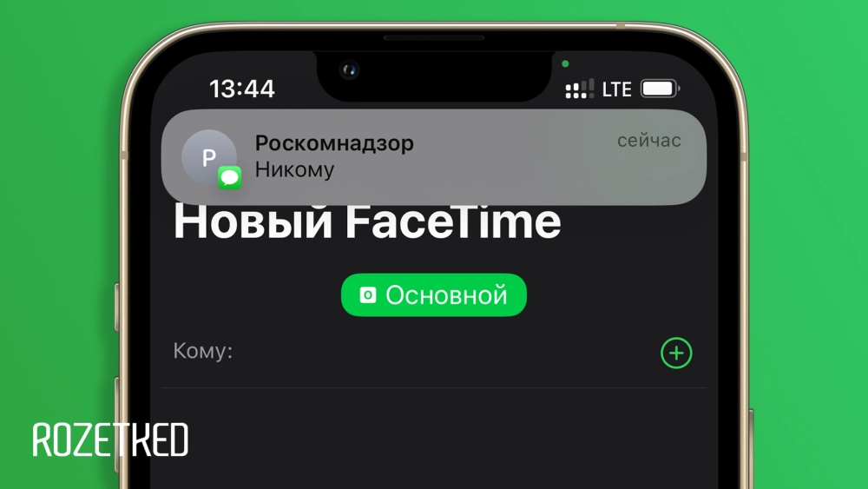Tap the battery indicator in status bar
Image resolution: width=868 pixels, height=489 pixels.
click(x=660, y=89)
